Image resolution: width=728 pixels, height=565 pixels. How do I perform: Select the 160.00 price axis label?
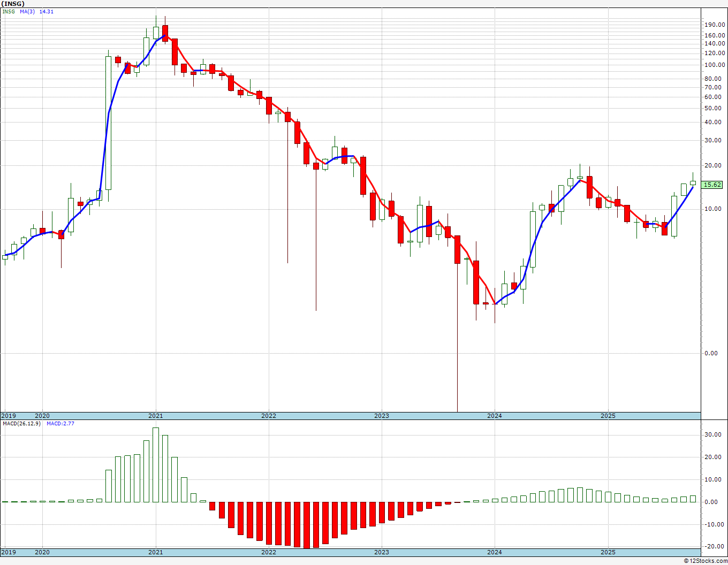coord(716,35)
